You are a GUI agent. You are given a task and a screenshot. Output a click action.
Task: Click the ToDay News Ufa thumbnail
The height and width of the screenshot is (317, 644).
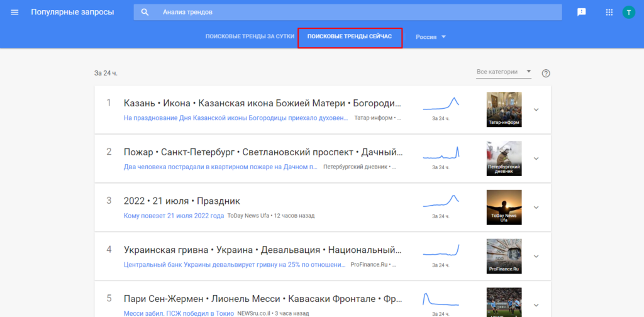click(x=504, y=208)
